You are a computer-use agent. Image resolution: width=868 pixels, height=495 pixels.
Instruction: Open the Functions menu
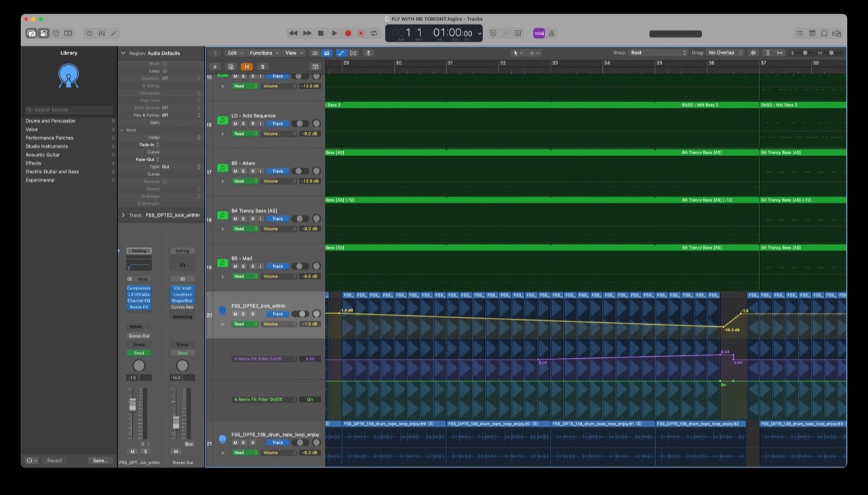point(264,53)
